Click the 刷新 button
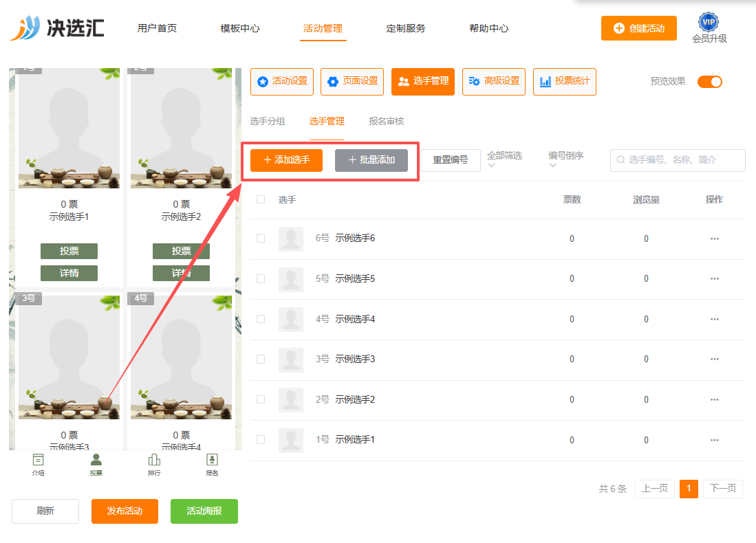756x543 pixels. click(45, 511)
